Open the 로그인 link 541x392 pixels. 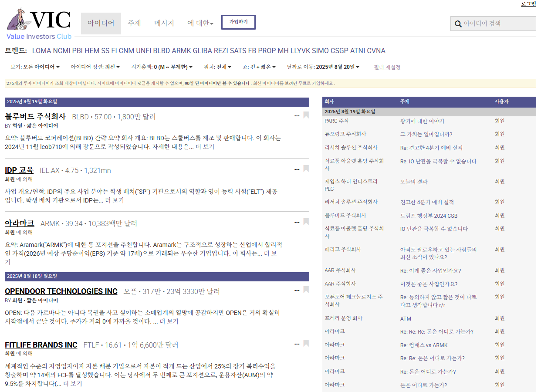pos(528,3)
